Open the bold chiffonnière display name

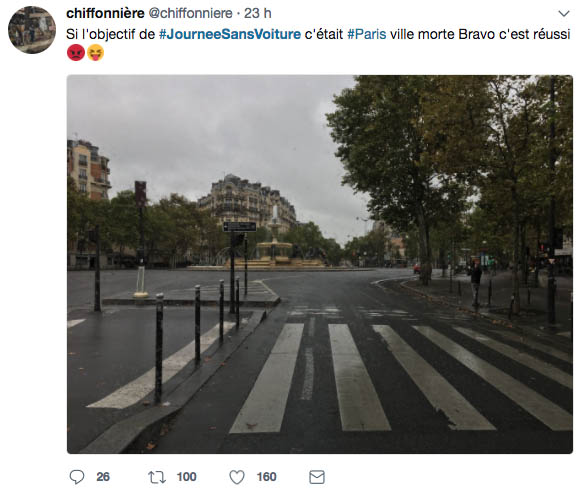tap(105, 13)
